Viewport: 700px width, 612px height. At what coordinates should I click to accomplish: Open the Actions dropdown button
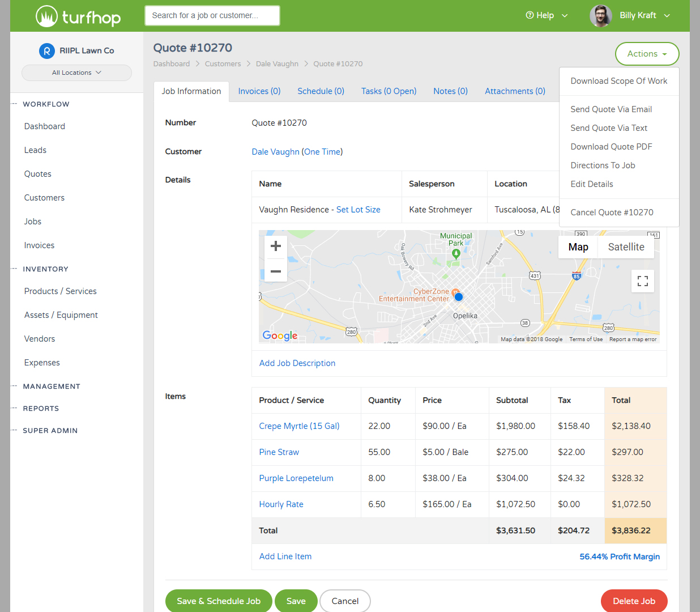coord(647,54)
